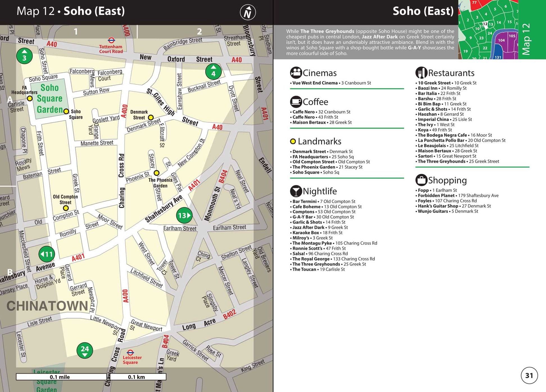Click the Barshu 28 Frith St entry
546x392 pixels.
point(436,99)
